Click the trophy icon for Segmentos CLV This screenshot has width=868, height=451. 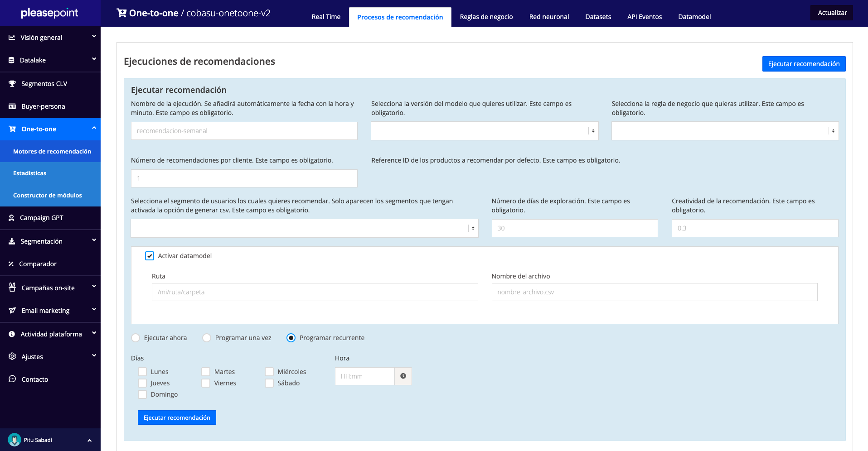pyautogui.click(x=12, y=84)
